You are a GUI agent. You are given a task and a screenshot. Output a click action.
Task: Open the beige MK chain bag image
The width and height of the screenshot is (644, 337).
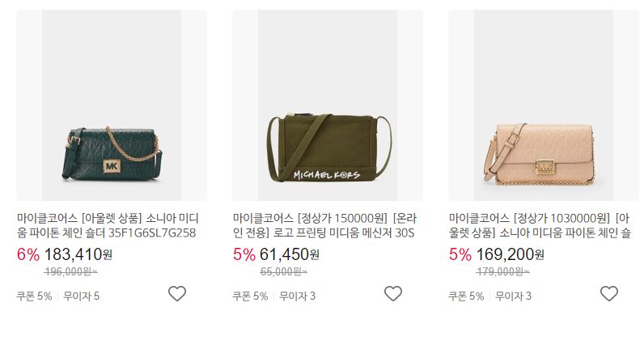[x=544, y=105]
